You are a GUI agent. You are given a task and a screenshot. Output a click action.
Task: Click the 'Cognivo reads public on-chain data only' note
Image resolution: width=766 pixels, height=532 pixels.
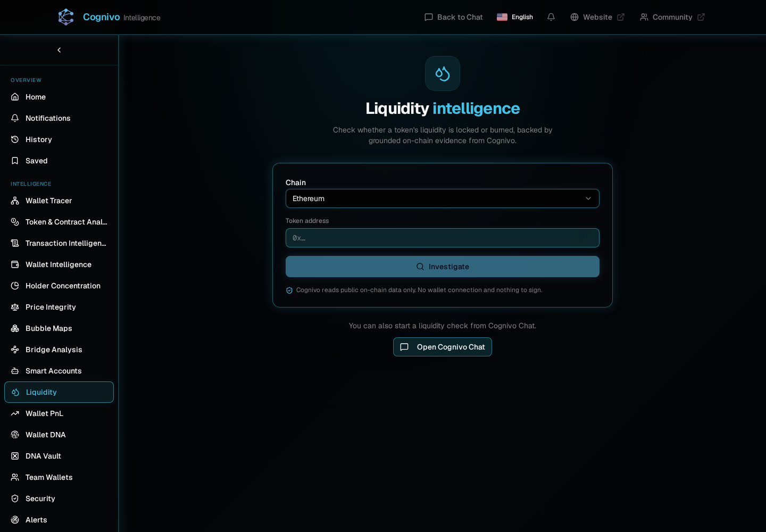[x=419, y=290]
